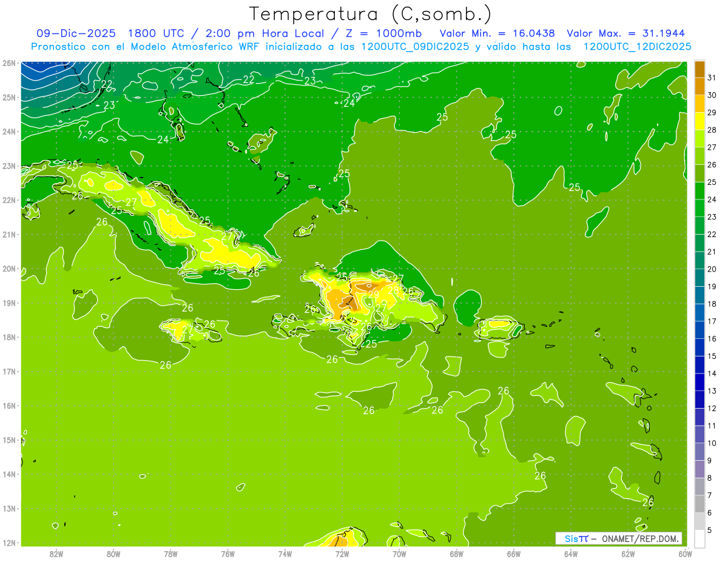
Task: Click longitude axis label '68W'
Action: 457,554
